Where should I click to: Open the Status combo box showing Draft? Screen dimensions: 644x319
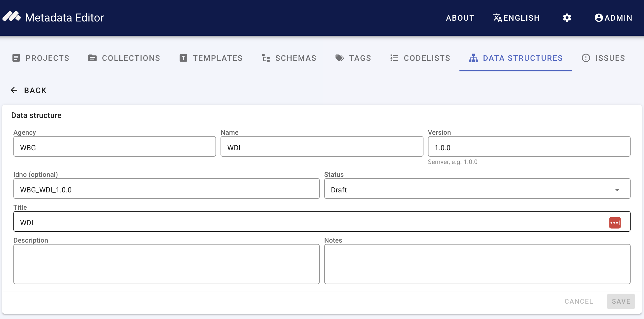(477, 188)
